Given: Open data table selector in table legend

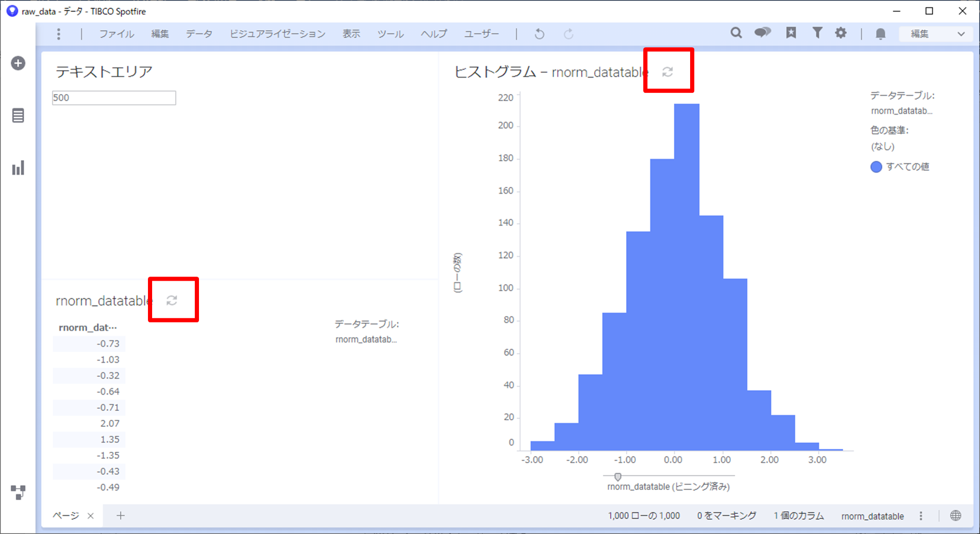Looking at the screenshot, I should 366,340.
